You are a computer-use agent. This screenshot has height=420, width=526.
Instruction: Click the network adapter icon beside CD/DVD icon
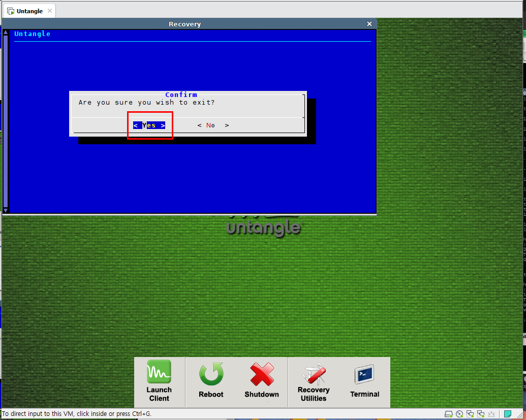(470, 414)
